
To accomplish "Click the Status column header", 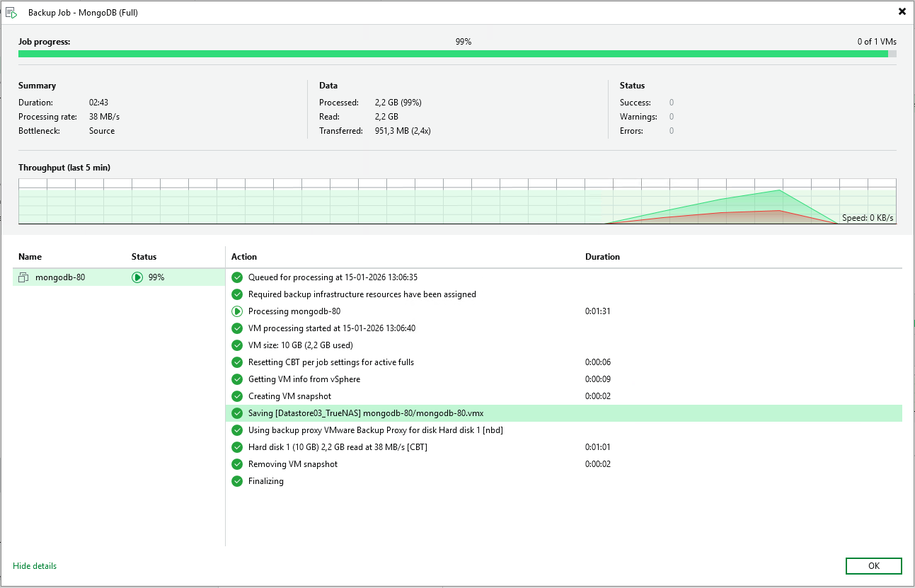I will [144, 257].
